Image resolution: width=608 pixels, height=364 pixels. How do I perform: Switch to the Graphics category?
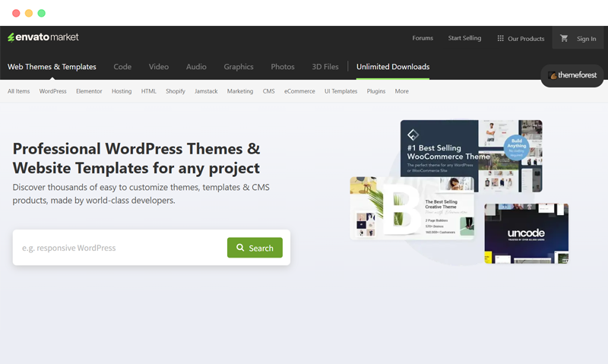[x=239, y=67]
